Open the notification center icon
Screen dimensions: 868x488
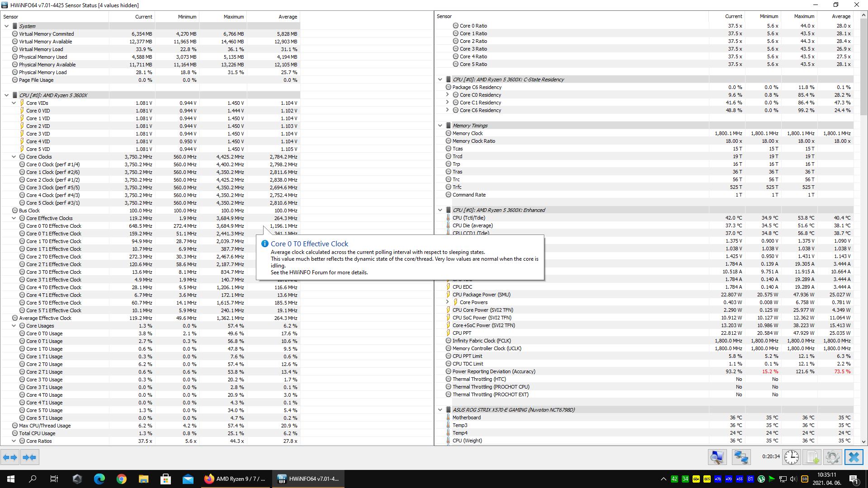(854, 479)
